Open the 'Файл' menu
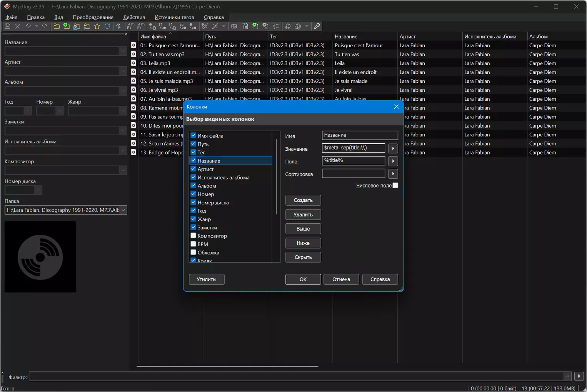587x392 pixels. 11,17
